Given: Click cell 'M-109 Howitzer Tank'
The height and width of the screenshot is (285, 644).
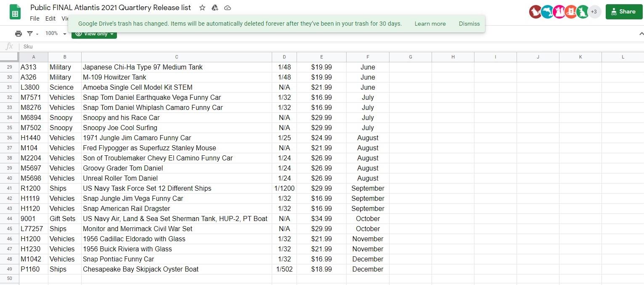Looking at the screenshot, I should pos(177,77).
